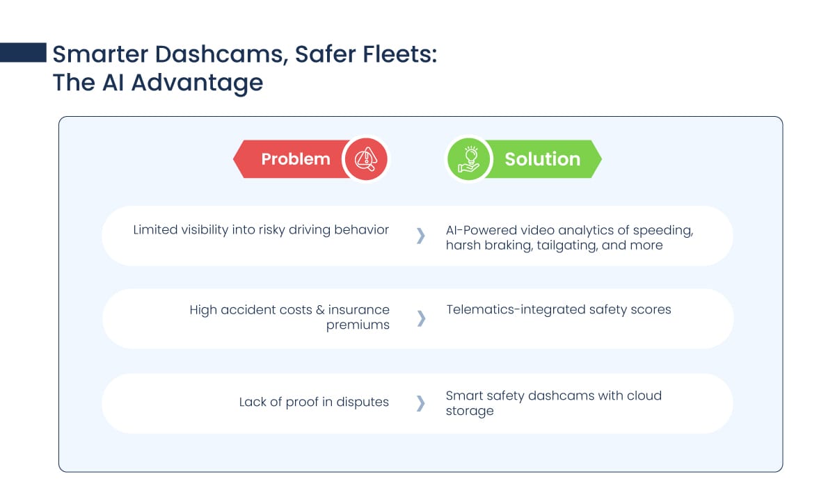This screenshot has width=835, height=504.
Task: Click 'Smart safety dashcams with cloud' text
Action: point(553,396)
